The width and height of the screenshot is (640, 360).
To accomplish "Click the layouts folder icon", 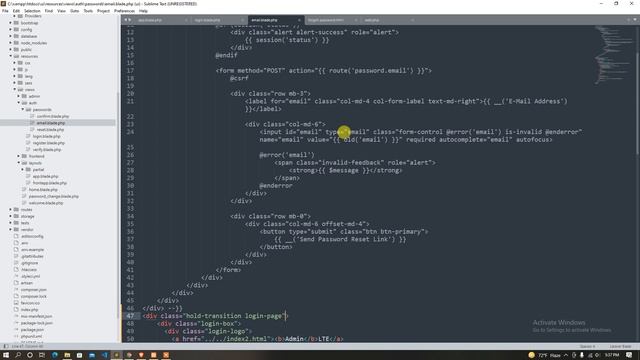I will (24, 163).
